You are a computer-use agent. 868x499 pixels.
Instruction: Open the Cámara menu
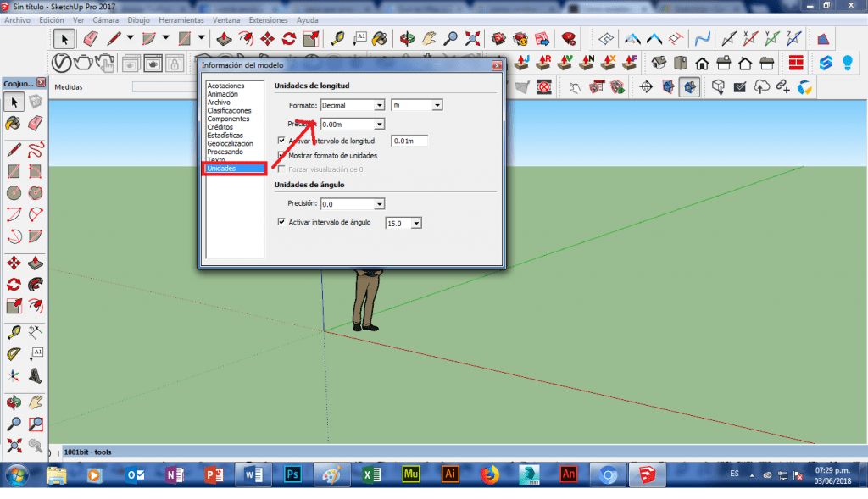(108, 19)
